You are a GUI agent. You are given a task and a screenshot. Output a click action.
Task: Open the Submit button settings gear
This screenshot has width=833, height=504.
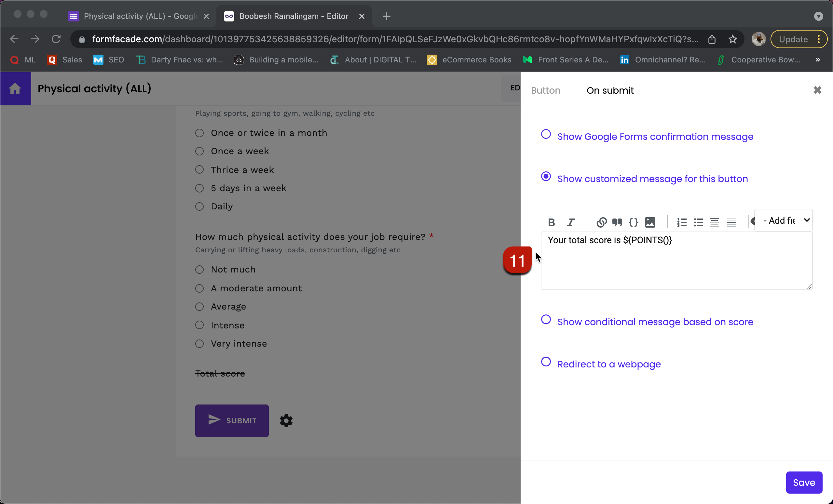click(x=286, y=420)
